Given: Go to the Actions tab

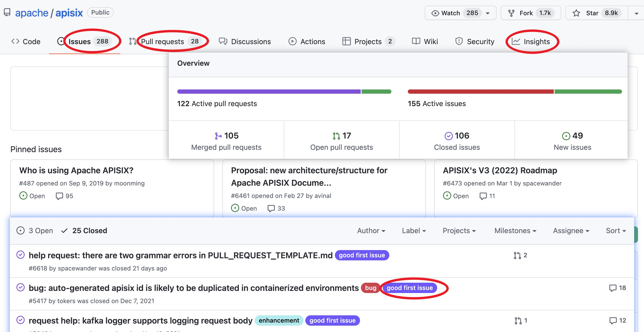Looking at the screenshot, I should tap(307, 41).
